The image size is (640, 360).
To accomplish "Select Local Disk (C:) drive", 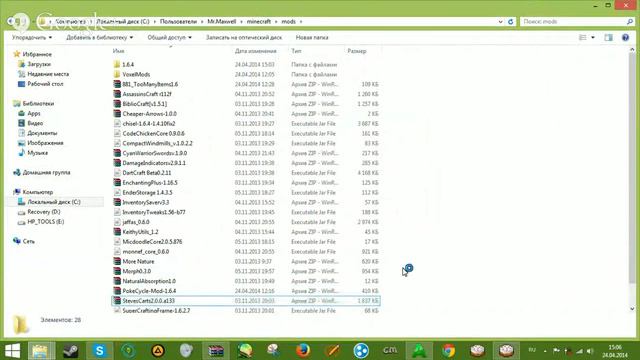I will (54, 202).
